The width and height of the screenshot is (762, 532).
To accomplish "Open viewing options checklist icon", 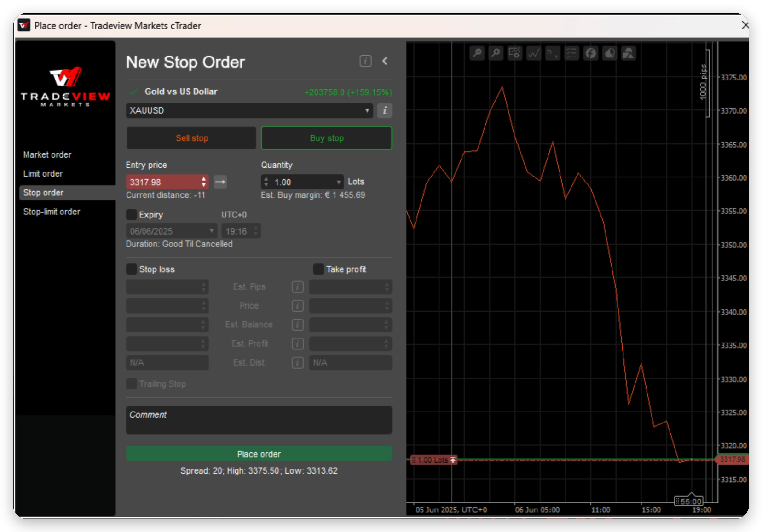I will pyautogui.click(x=571, y=53).
